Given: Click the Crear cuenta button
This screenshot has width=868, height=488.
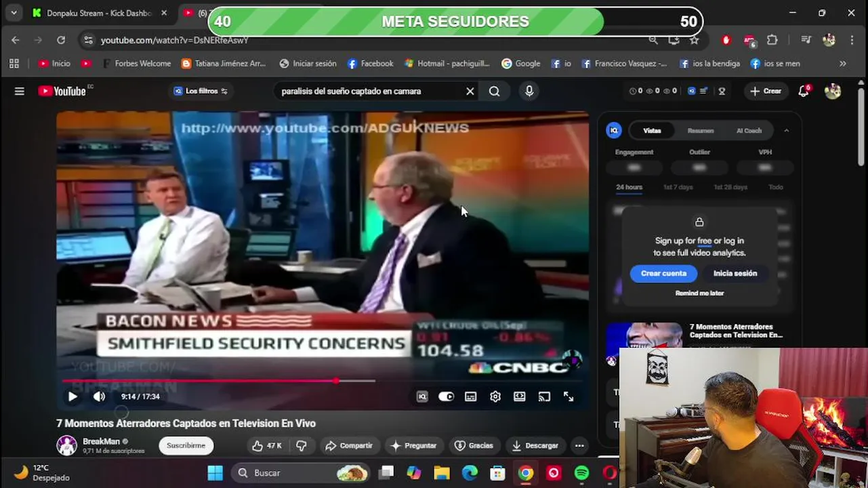Looking at the screenshot, I should [663, 273].
